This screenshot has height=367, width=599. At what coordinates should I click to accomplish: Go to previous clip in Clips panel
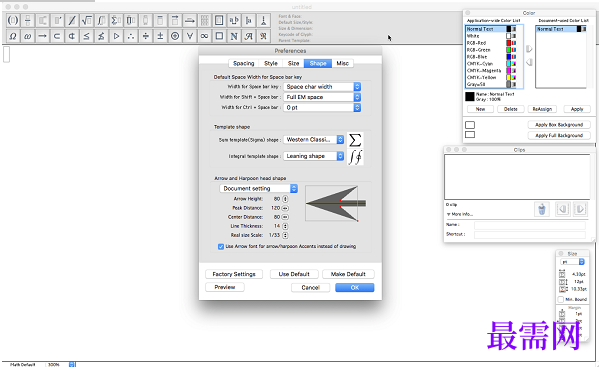(562, 209)
